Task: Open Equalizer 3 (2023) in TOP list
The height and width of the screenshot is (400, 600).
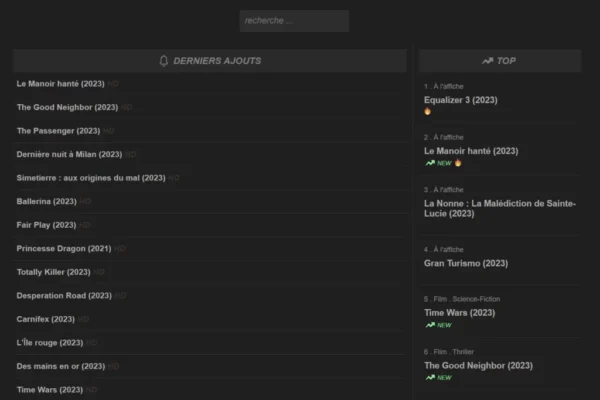Action: pos(461,100)
